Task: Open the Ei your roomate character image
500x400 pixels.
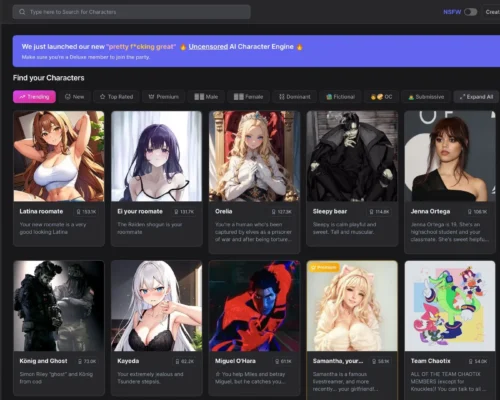Action: coord(156,156)
